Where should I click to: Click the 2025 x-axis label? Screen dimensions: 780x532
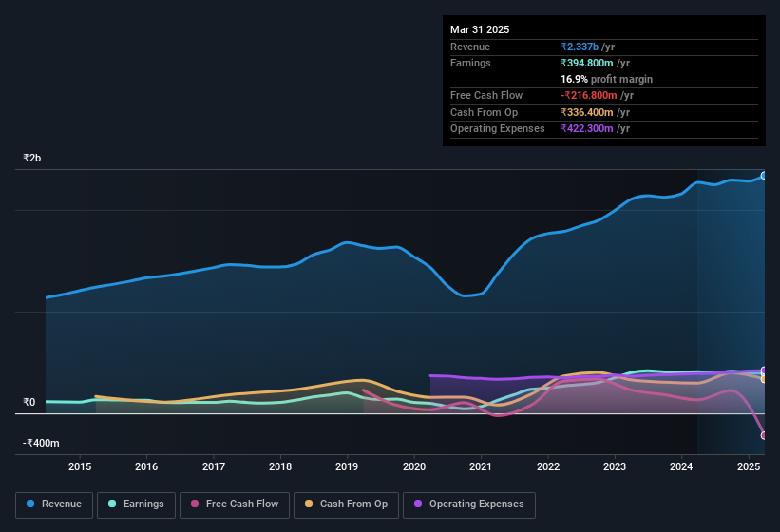click(x=748, y=466)
